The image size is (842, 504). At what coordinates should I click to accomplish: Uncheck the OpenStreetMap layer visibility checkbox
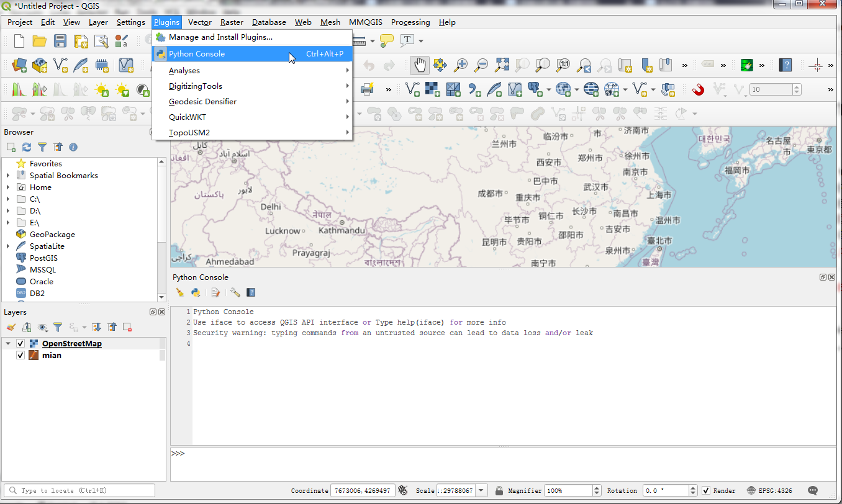tap(20, 343)
